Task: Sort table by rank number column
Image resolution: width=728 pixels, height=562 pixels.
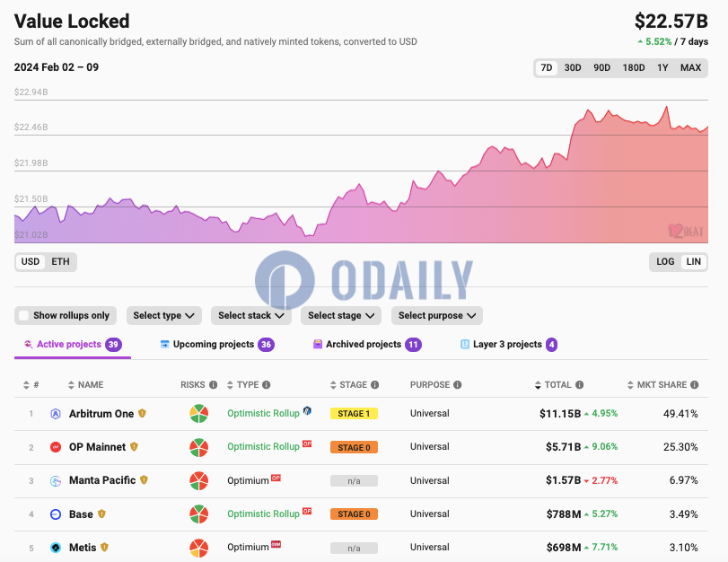Action: [31, 384]
